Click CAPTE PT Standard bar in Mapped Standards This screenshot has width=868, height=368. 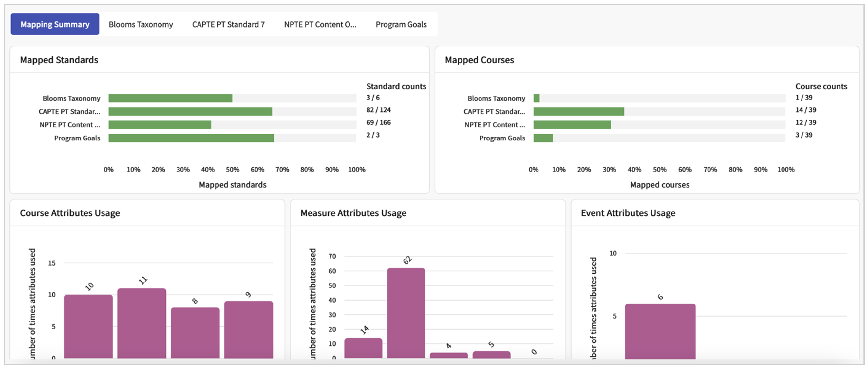click(190, 111)
